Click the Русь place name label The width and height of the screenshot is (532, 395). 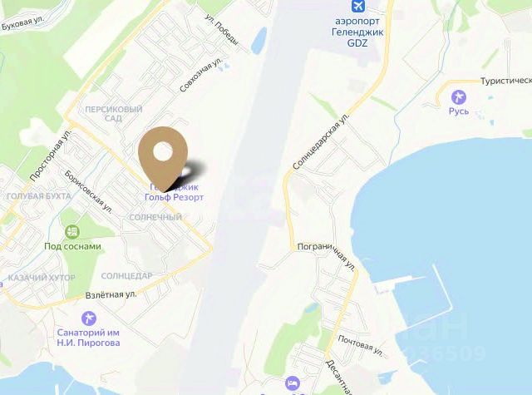459,111
